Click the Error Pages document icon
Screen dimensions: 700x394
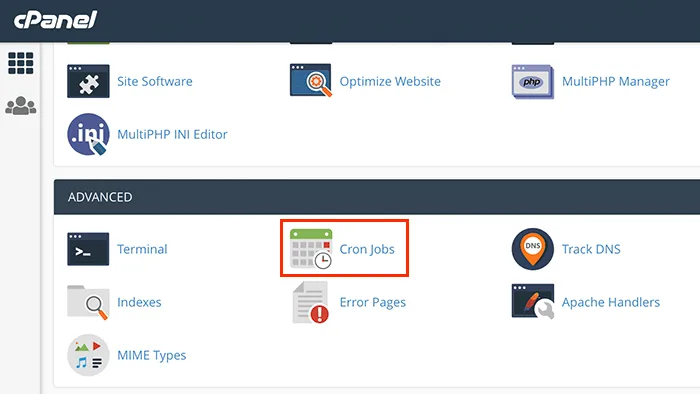pyautogui.click(x=311, y=302)
